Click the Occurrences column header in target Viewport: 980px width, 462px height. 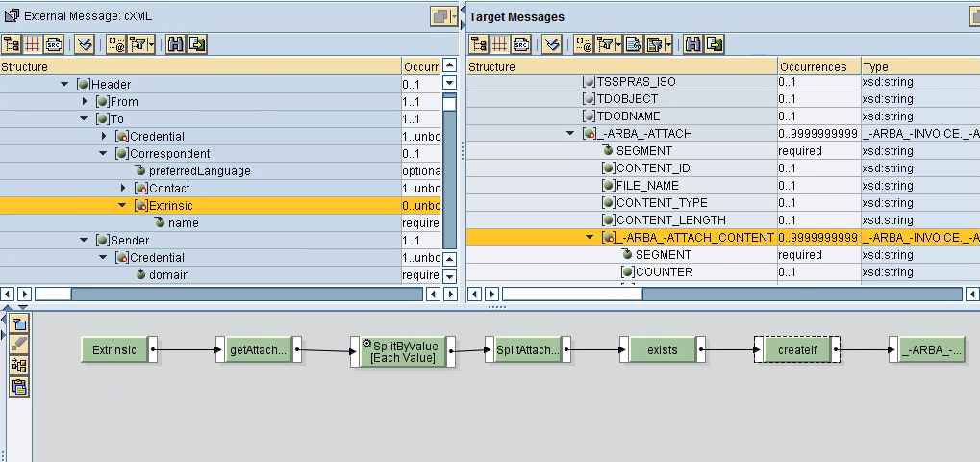(819, 66)
